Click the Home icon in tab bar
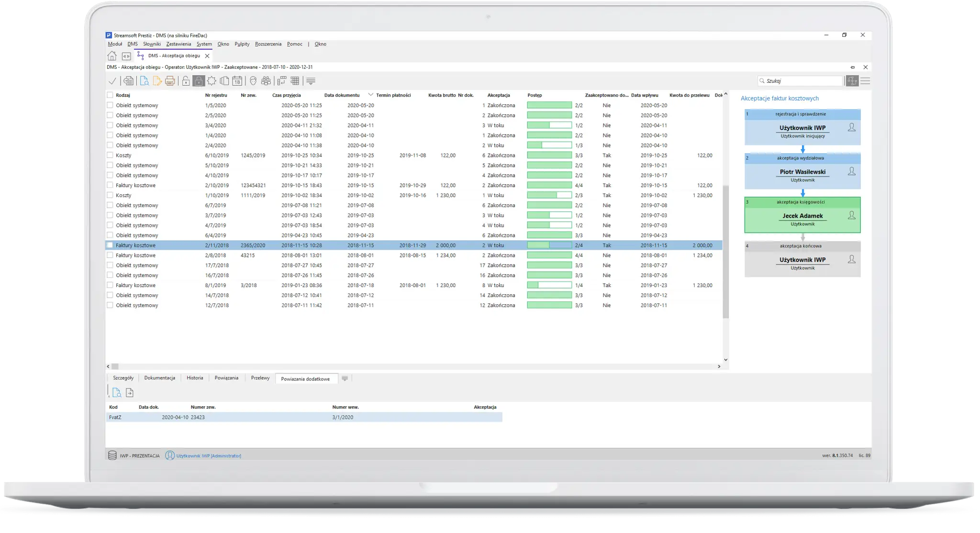The image size is (980, 533). 111,56
